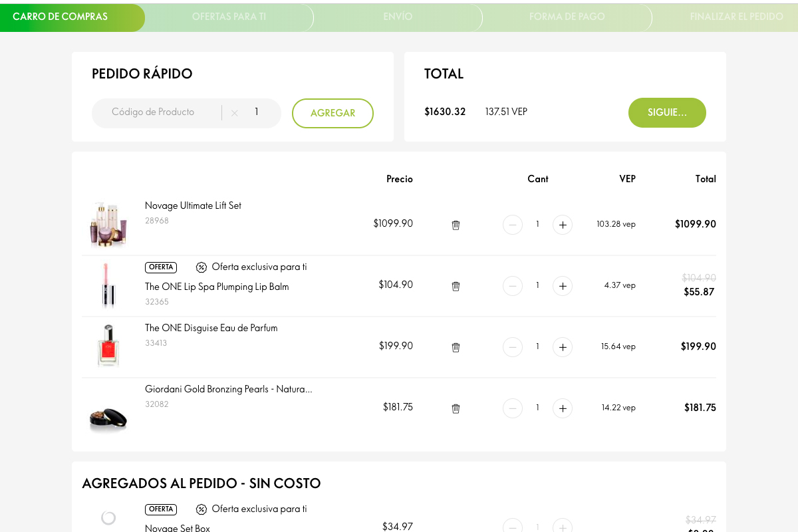Click the Pedido Rápido heading
Image resolution: width=798 pixels, height=532 pixels.
[142, 74]
